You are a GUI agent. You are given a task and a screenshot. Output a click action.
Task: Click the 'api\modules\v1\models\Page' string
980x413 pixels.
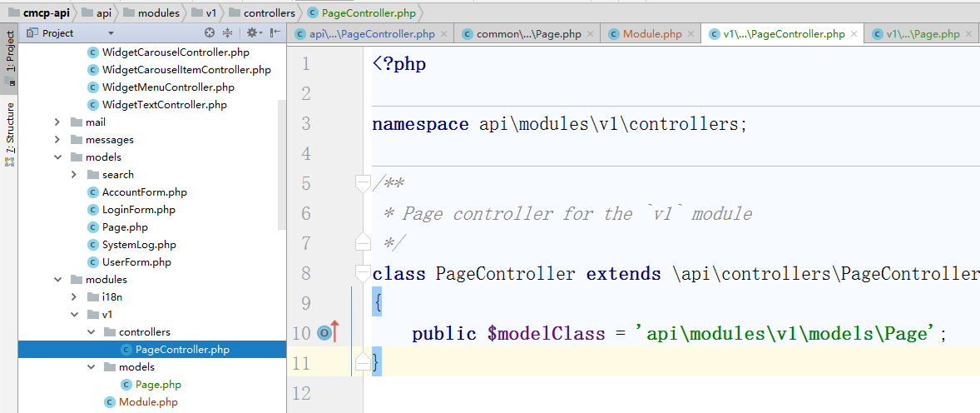point(787,334)
